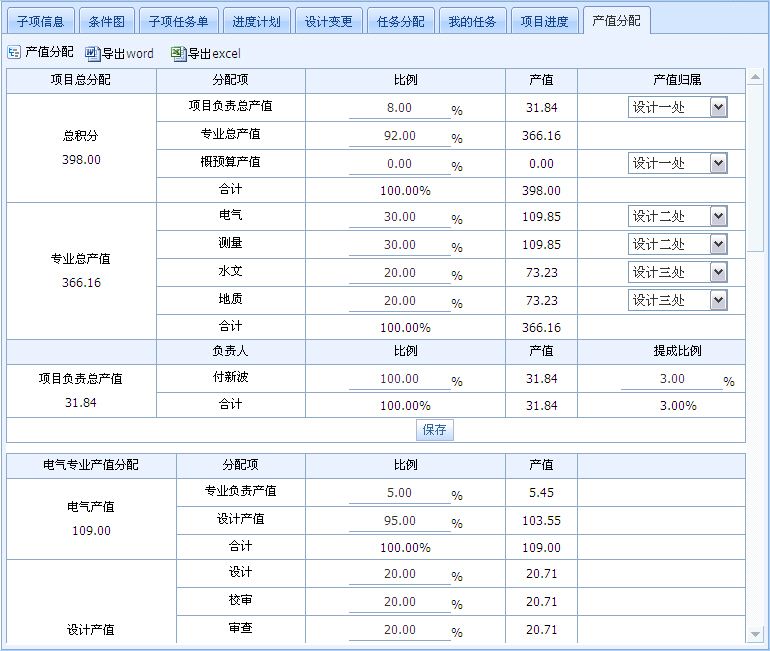Click the 103.55 value in 设计产值 row

541,520
